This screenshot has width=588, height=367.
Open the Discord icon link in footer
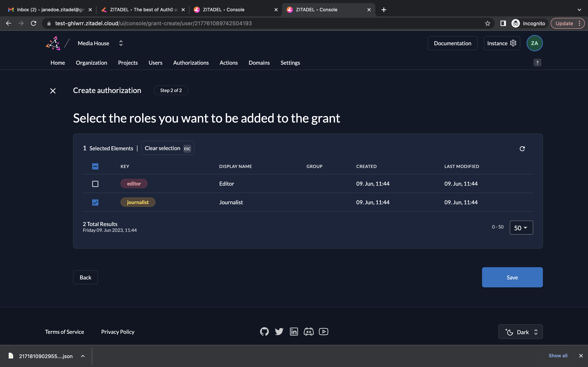[309, 332]
